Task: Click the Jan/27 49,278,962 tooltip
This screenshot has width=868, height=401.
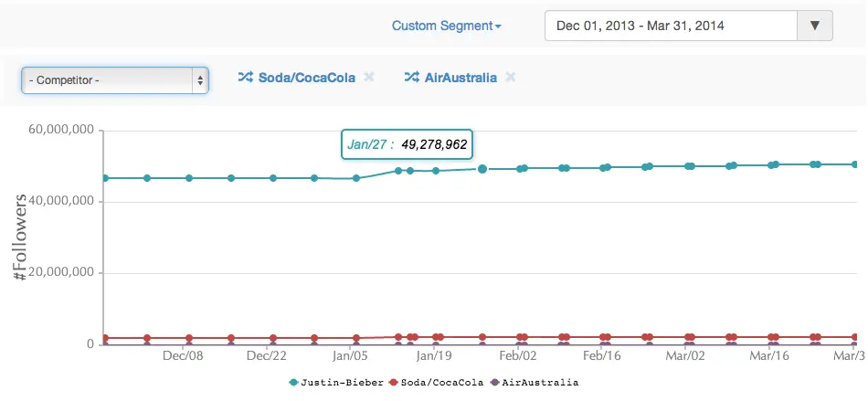Action: 408,143
